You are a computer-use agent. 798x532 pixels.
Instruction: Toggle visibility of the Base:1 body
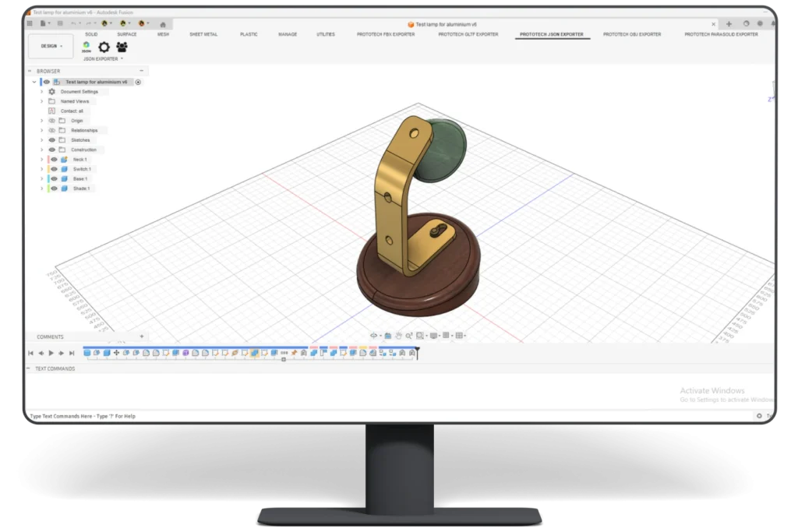coord(55,179)
